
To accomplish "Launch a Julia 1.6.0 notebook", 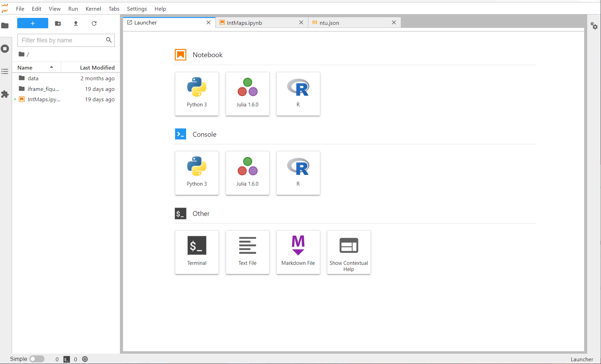I will pyautogui.click(x=247, y=94).
